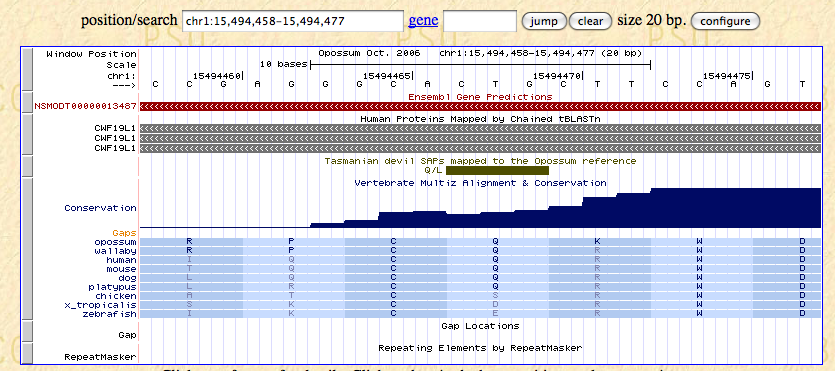Click the E amino acid in zebrafish row
This screenshot has width=835, height=371.
(x=495, y=314)
